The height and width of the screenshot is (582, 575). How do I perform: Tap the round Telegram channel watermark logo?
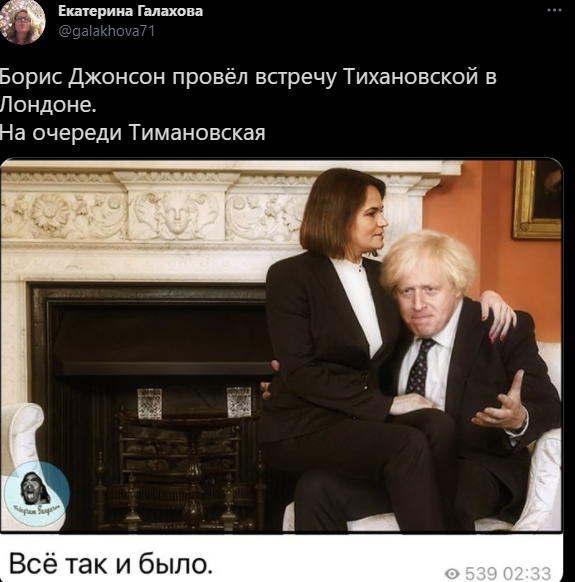[36, 494]
